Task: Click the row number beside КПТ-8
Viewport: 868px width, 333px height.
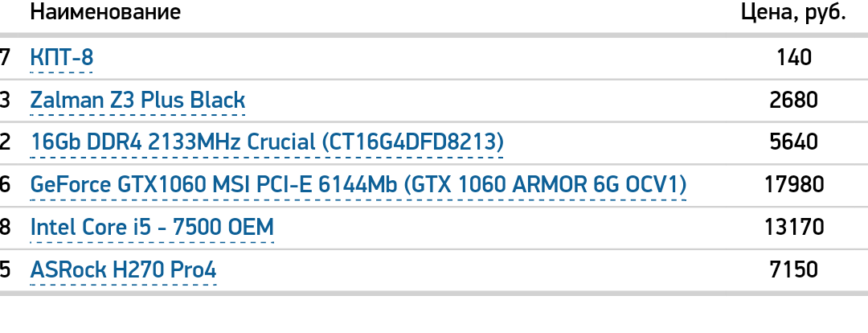Action: [6, 58]
